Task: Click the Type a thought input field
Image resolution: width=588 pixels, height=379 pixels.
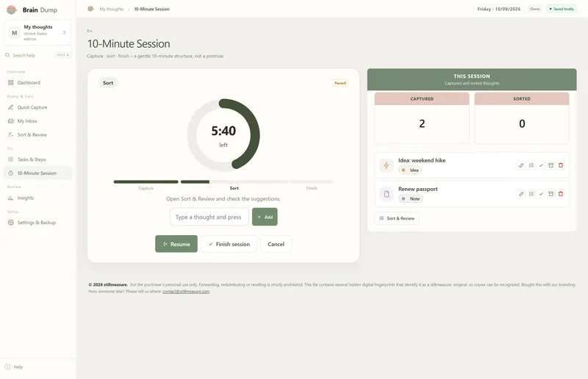Action: click(209, 217)
